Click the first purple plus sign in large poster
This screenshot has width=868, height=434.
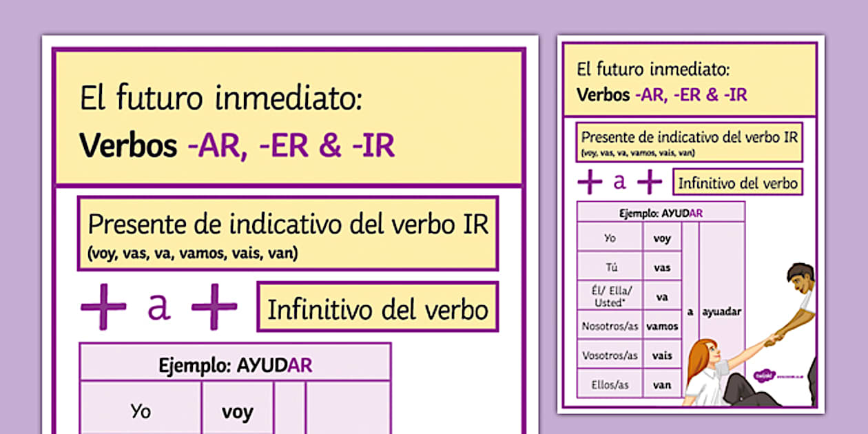tap(103, 307)
